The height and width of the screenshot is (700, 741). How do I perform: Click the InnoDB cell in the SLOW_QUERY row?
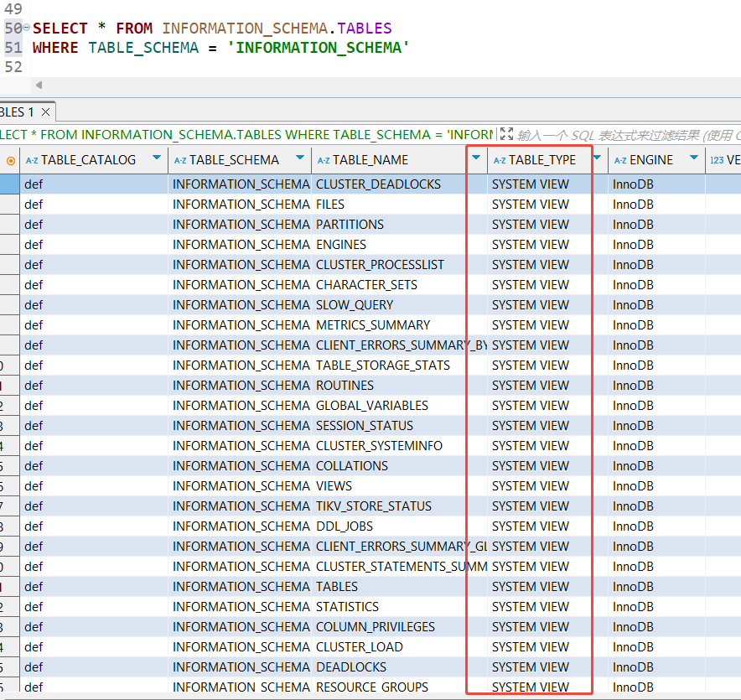[x=656, y=305]
